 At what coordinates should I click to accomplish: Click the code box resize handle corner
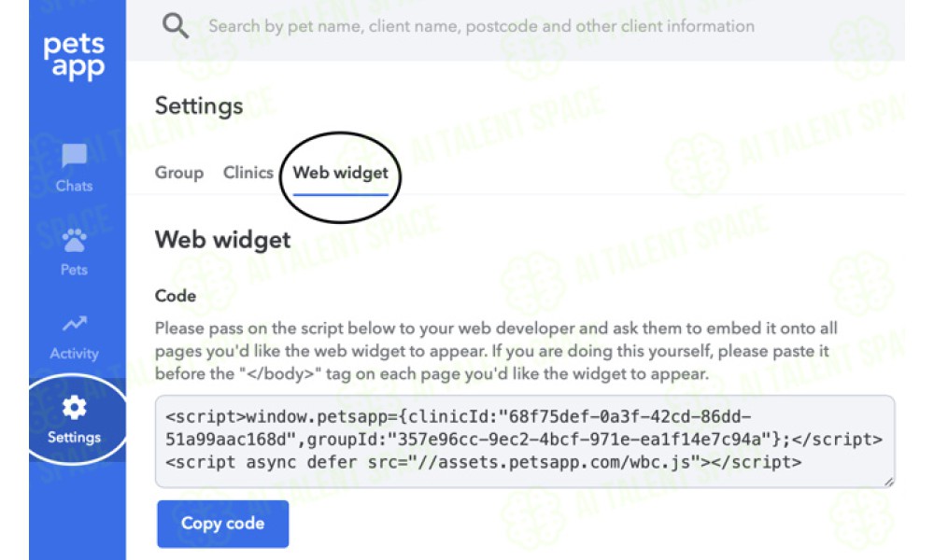click(x=888, y=482)
